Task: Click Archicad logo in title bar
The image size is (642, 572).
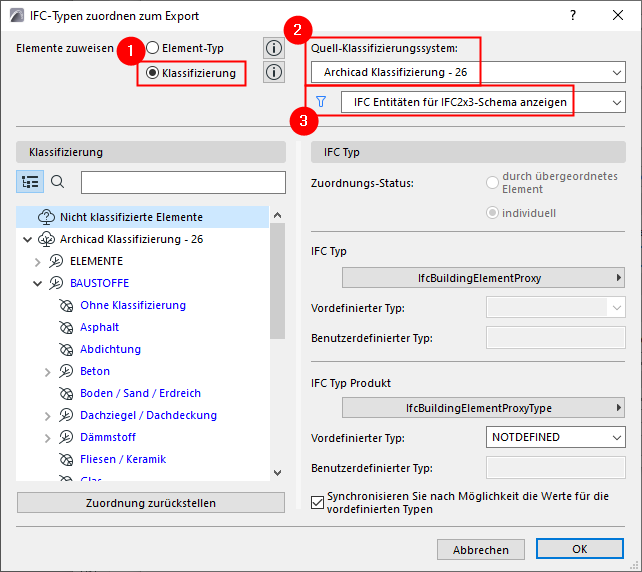Action: tap(17, 16)
